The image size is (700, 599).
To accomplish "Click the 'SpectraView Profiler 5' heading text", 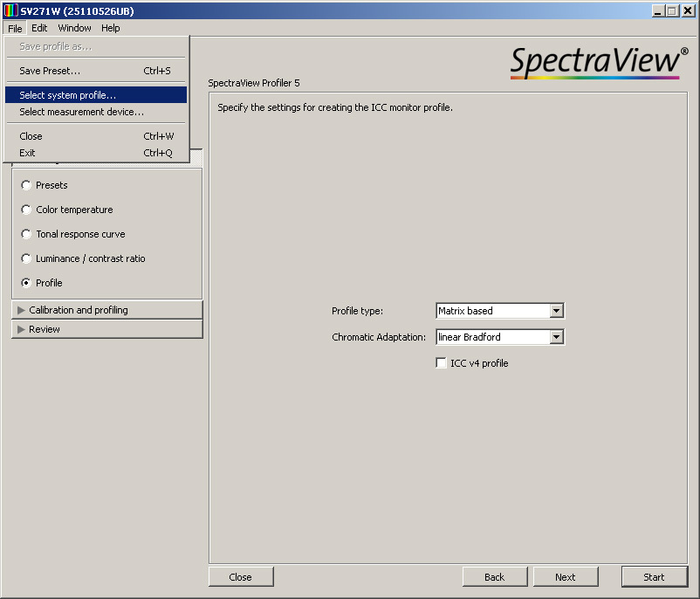I will click(254, 83).
